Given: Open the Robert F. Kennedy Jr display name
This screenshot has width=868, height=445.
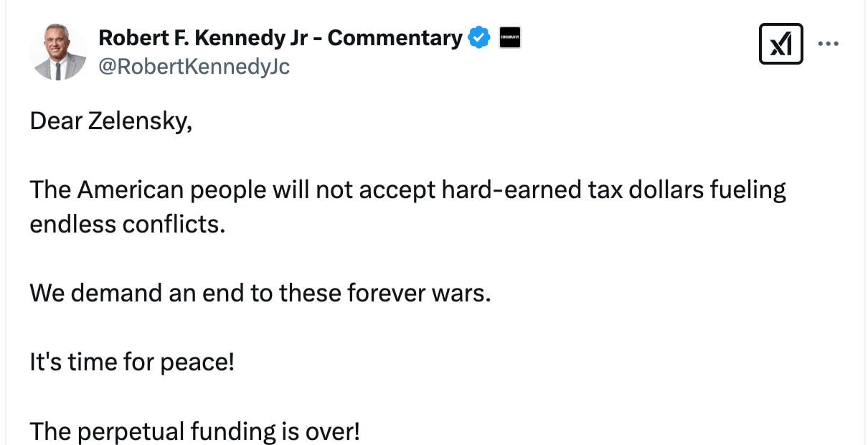Looking at the screenshot, I should pyautogui.click(x=280, y=37).
